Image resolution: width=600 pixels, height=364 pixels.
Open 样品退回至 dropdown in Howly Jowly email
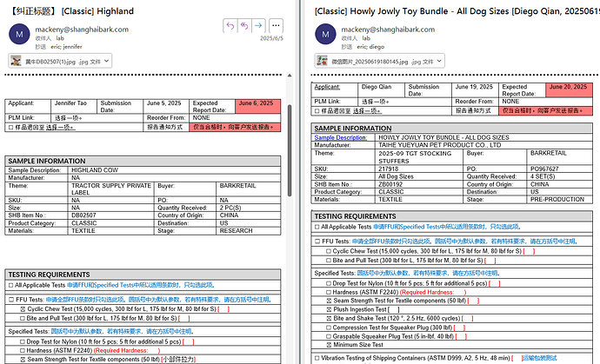[x=367, y=111]
